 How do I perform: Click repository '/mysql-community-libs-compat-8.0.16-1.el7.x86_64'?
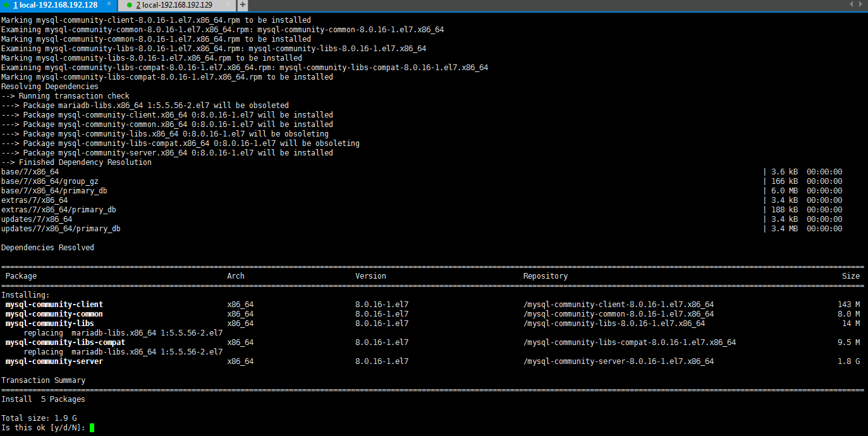tap(630, 342)
